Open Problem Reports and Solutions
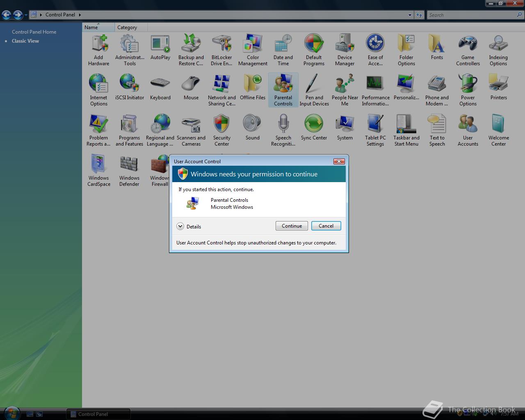Image resolution: width=525 pixels, height=420 pixels. point(98,130)
